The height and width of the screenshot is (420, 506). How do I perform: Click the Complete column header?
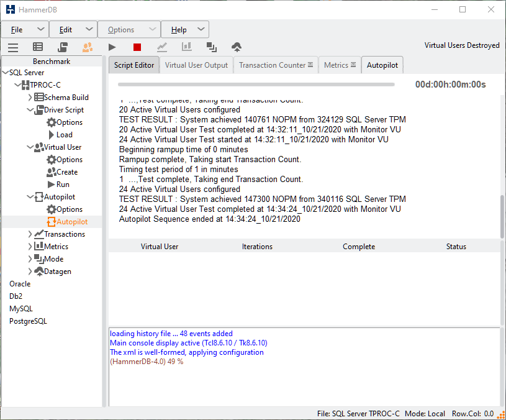(359, 247)
